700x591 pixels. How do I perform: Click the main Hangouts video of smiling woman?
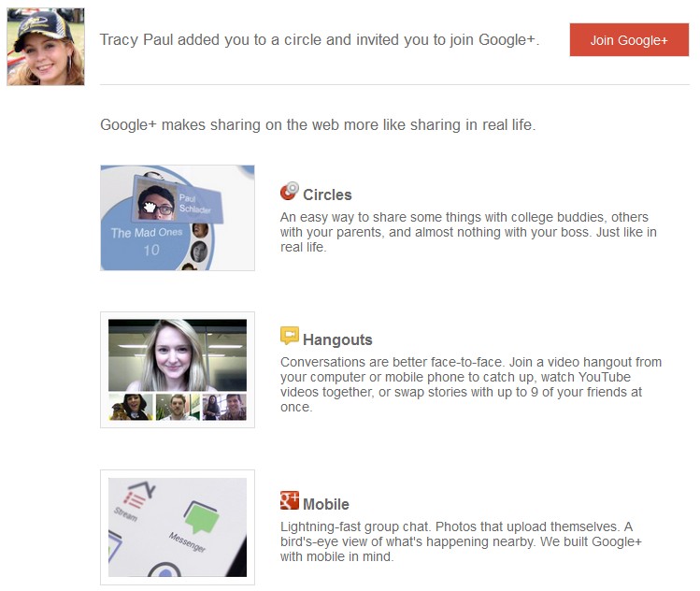[x=178, y=355]
